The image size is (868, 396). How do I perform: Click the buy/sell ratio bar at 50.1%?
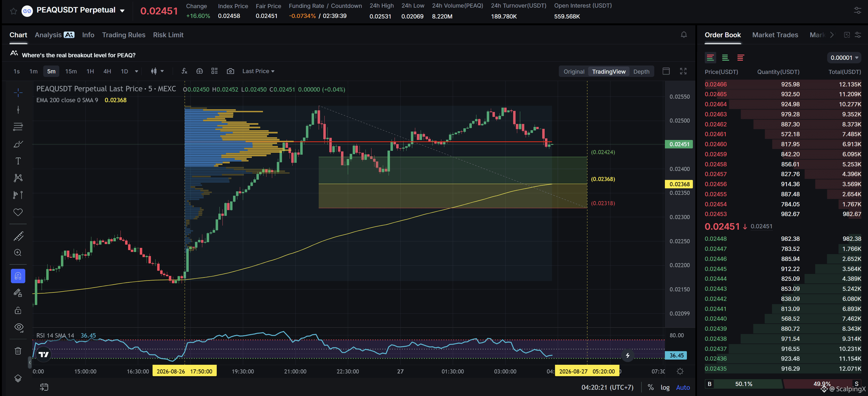(744, 384)
